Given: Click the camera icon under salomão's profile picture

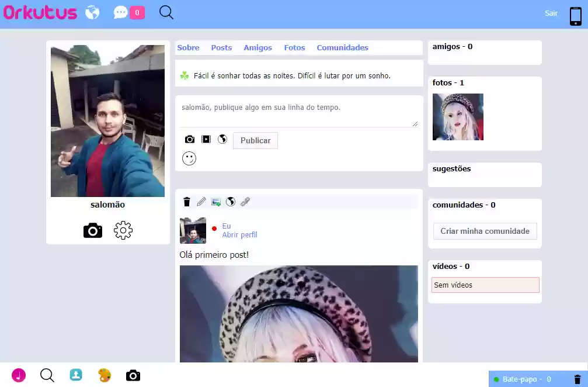Looking at the screenshot, I should [92, 230].
